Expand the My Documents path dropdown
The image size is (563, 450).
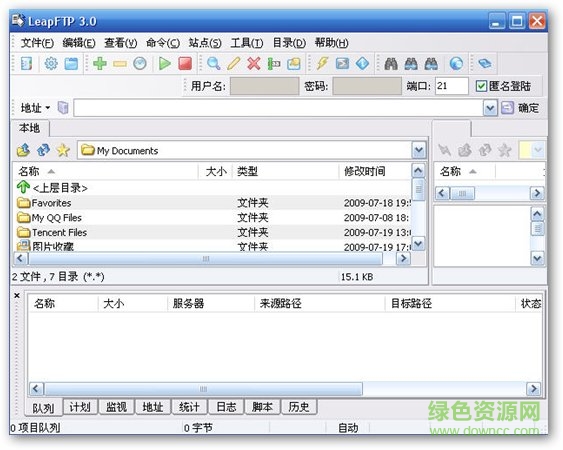click(419, 150)
